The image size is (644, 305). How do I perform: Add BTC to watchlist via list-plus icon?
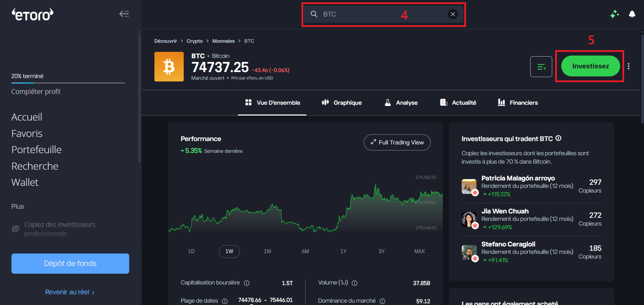541,67
